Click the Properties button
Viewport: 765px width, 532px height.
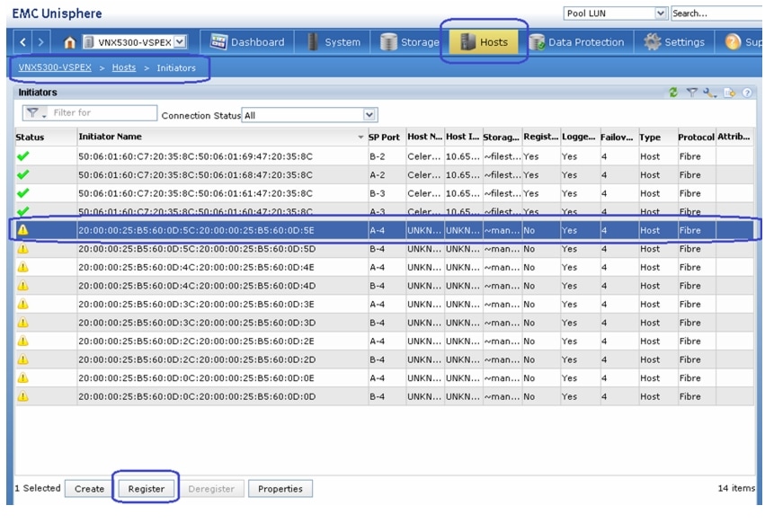coord(280,489)
